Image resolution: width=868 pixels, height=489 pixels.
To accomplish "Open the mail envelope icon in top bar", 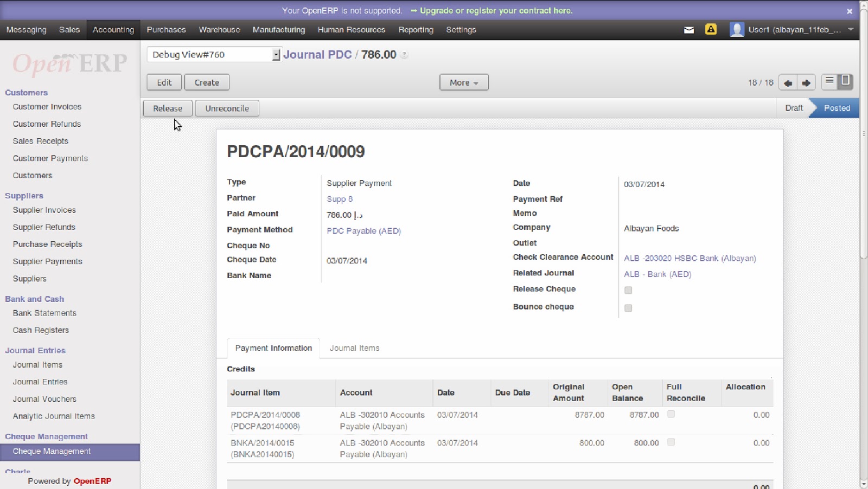I will [689, 30].
